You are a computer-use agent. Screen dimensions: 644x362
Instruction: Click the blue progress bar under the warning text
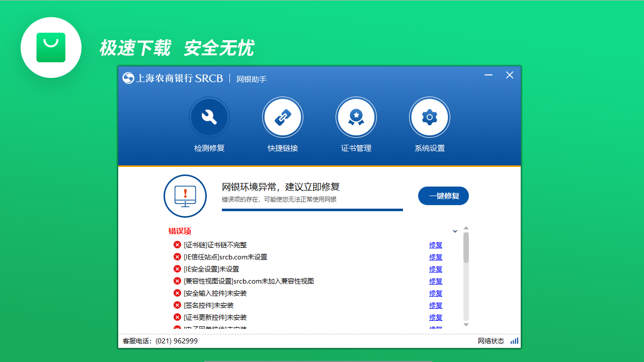pyautogui.click(x=312, y=210)
